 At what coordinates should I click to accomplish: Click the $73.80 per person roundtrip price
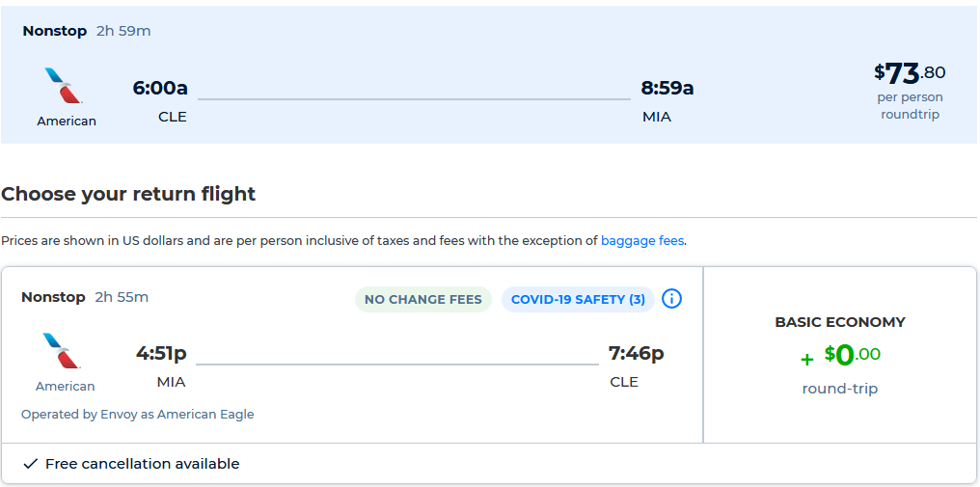click(x=910, y=72)
